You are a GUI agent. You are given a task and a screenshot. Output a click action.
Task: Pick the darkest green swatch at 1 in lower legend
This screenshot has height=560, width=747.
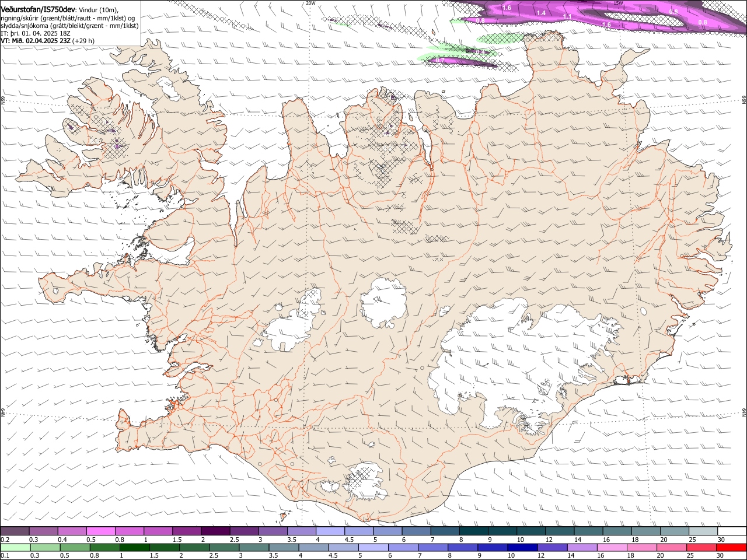(x=134, y=547)
